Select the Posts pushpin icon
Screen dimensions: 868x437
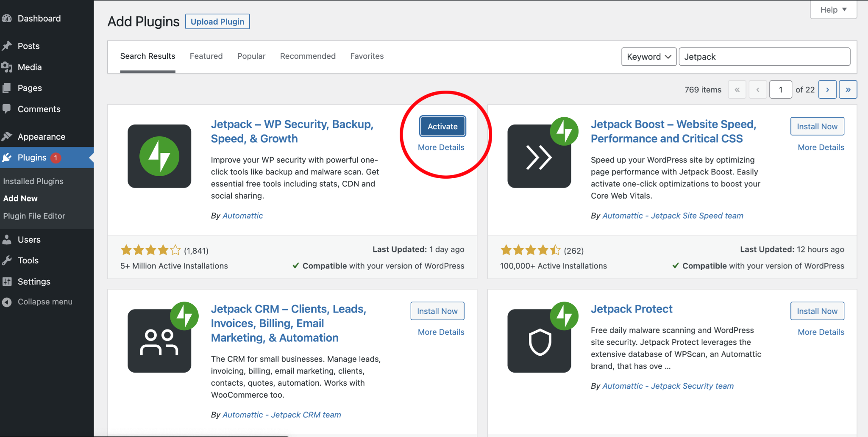point(8,46)
